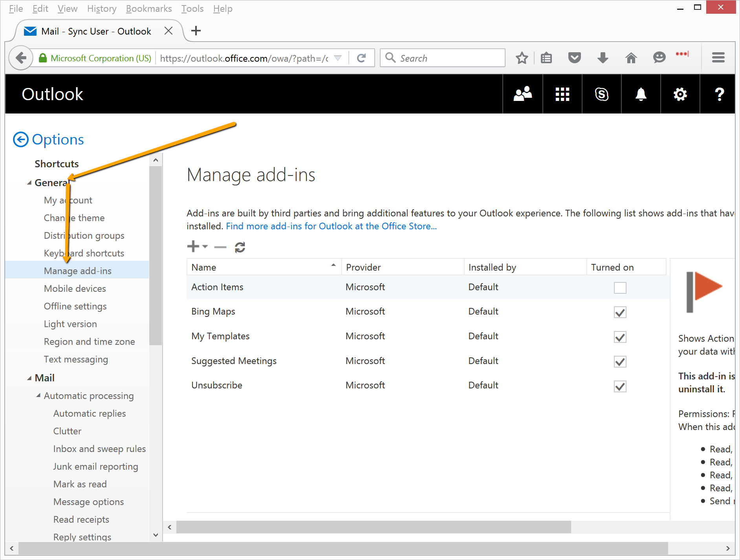
Task: Open the Help menu
Action: coord(223,9)
